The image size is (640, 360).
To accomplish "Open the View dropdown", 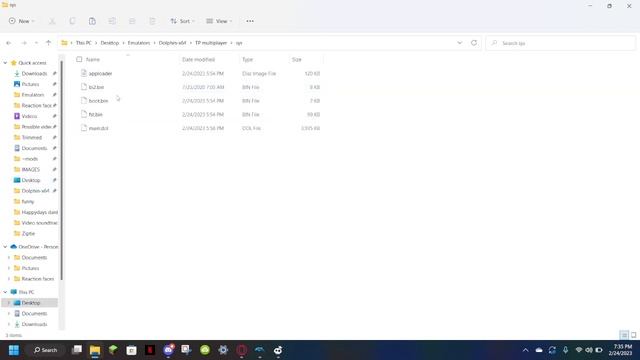I will [219, 21].
